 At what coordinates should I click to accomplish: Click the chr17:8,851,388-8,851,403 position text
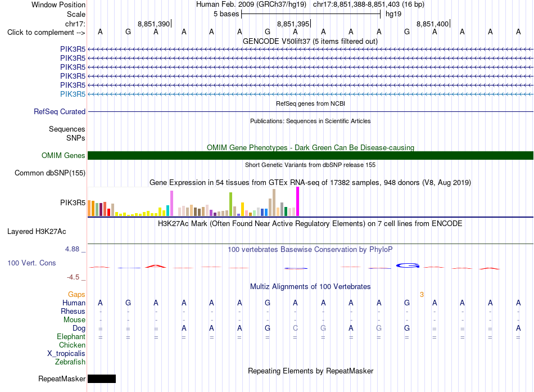(x=356, y=4)
